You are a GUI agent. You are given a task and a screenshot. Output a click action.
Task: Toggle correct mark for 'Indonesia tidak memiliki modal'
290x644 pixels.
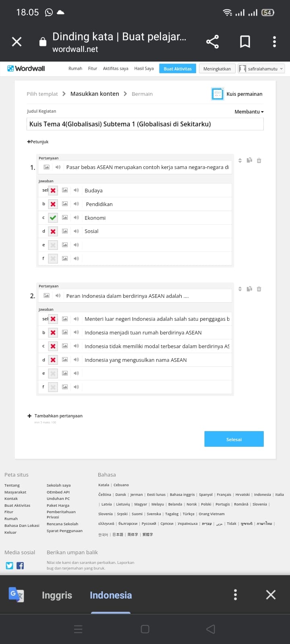(53, 346)
